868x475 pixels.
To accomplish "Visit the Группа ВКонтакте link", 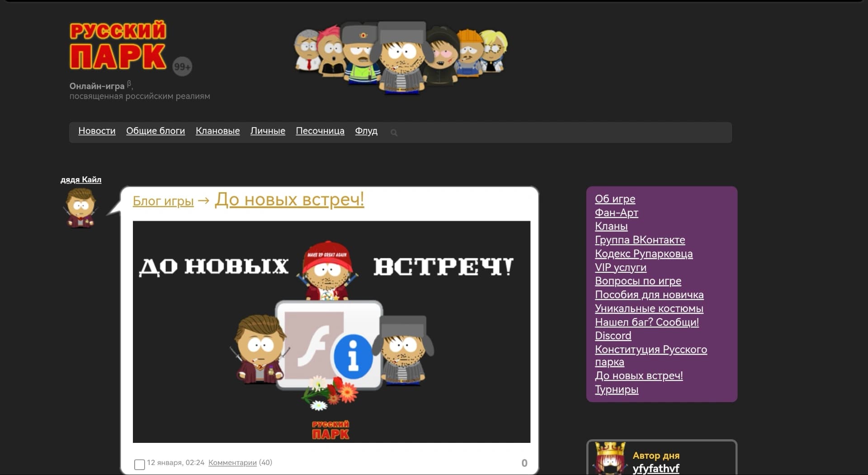I will (x=640, y=240).
